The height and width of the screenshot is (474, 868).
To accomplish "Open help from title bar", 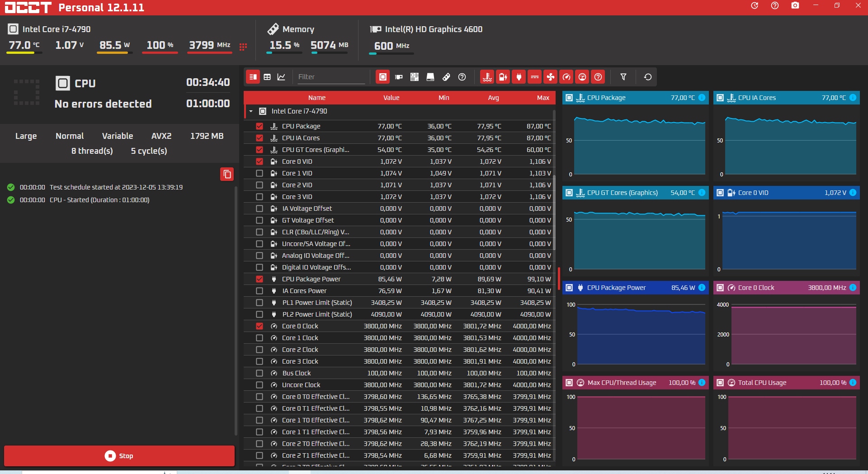I will pos(775,5).
